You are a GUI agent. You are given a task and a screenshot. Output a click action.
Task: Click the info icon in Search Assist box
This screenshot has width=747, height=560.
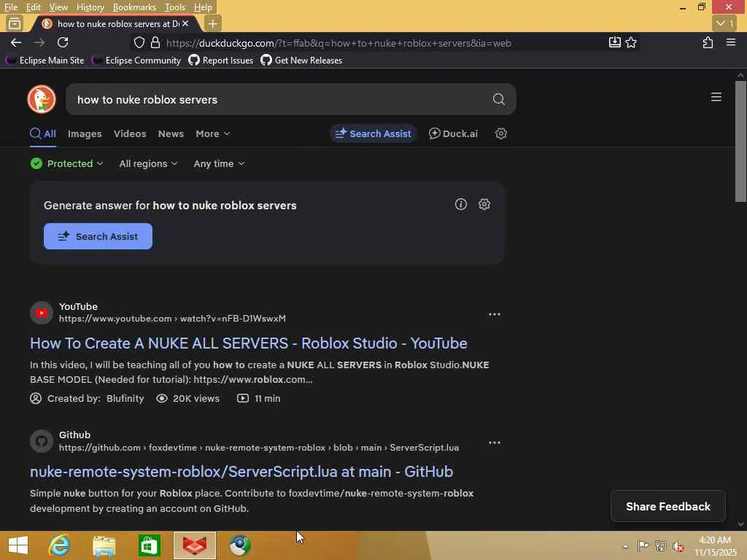pos(461,204)
